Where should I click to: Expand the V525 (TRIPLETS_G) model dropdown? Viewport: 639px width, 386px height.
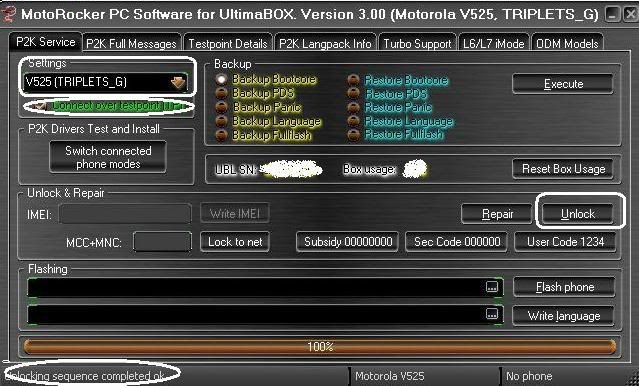pyautogui.click(x=178, y=82)
